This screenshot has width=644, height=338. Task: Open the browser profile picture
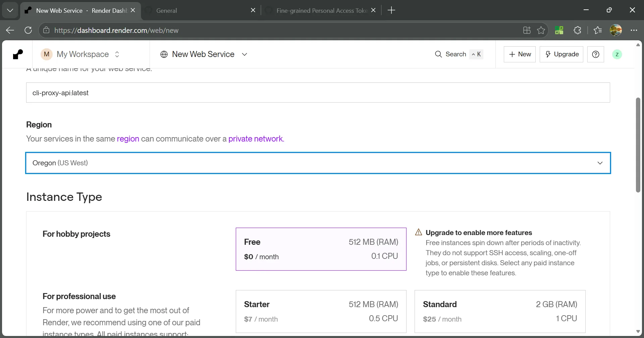pyautogui.click(x=616, y=31)
